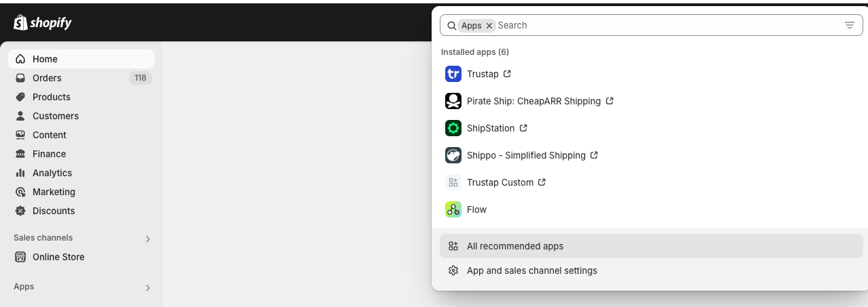The width and height of the screenshot is (868, 307).
Task: Open the Shippo app icon
Action: click(x=453, y=155)
